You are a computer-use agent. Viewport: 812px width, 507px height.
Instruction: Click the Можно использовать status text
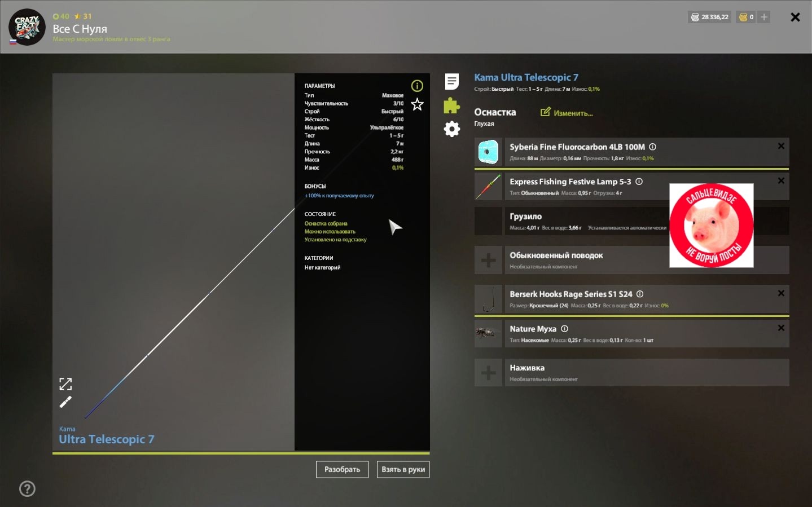click(x=330, y=232)
